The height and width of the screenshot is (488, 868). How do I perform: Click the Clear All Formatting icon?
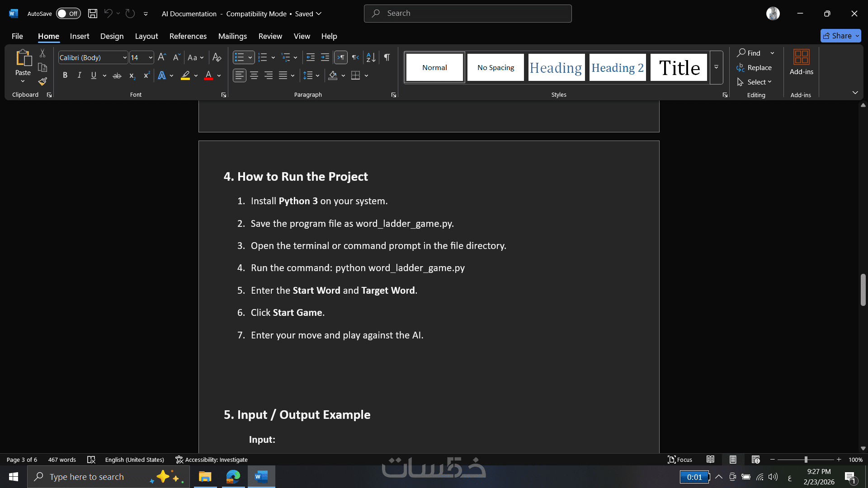pos(217,57)
